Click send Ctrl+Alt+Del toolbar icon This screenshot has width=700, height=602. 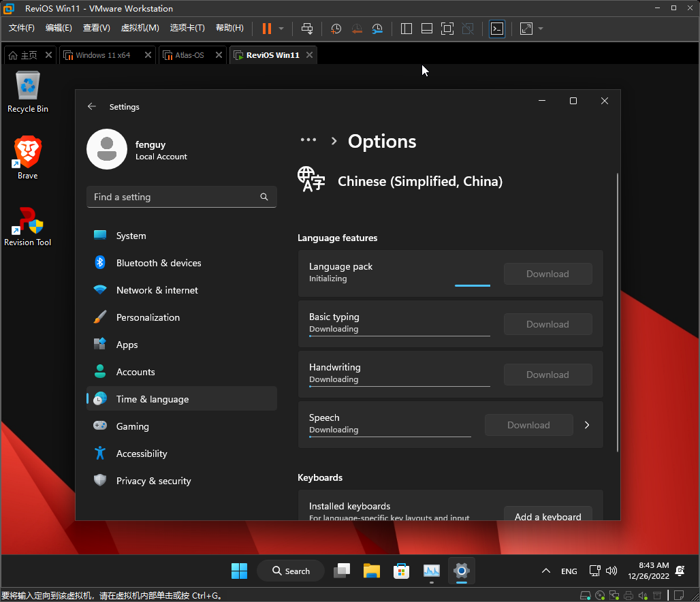pyautogui.click(x=307, y=29)
